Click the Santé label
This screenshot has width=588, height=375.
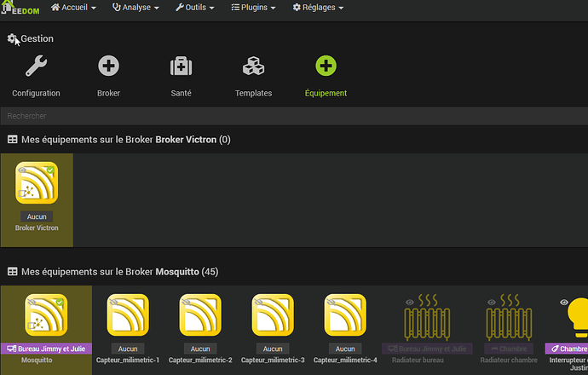click(x=182, y=93)
